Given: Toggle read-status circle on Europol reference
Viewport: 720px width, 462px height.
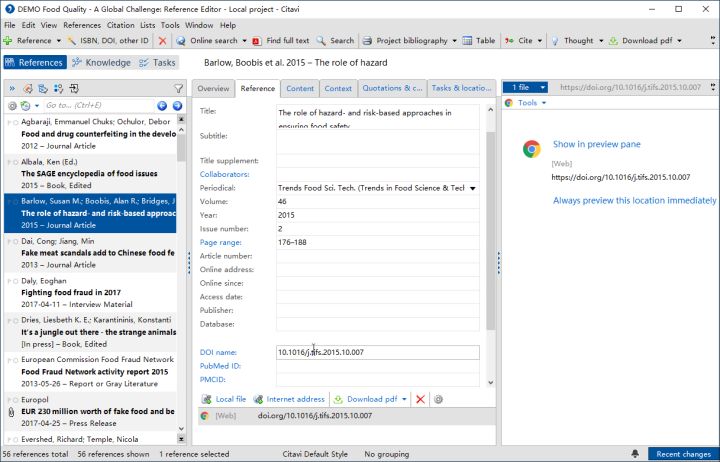Looking at the screenshot, I should pyautogui.click(x=16, y=400).
